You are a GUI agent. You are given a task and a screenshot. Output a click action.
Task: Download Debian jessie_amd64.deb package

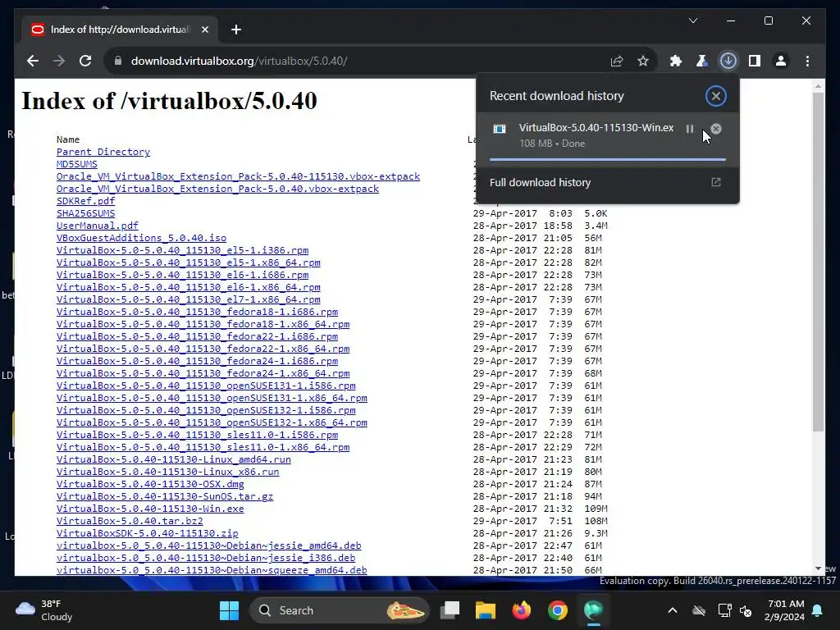pyautogui.click(x=208, y=546)
